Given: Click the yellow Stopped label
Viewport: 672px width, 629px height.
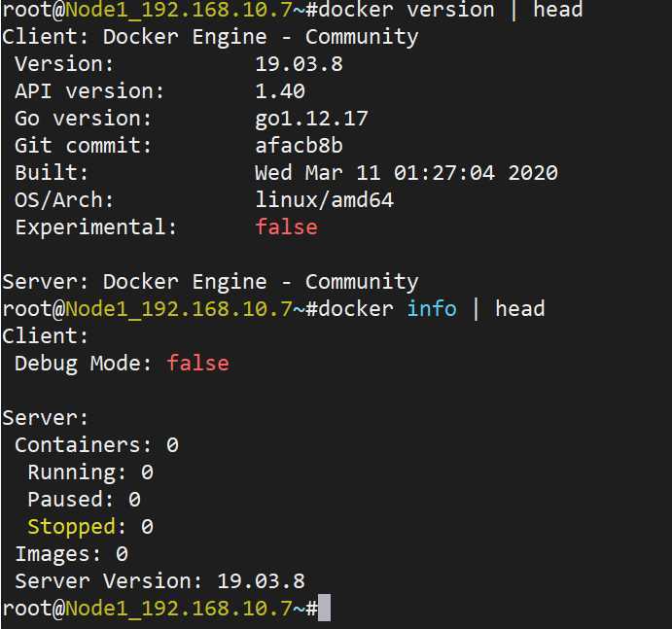Looking at the screenshot, I should coord(71,527).
